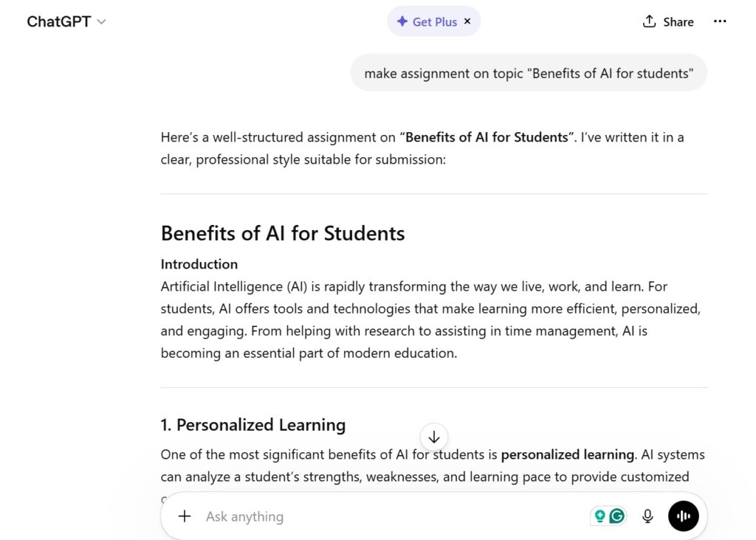Select the bold Benefits of AI heading

[x=283, y=233]
